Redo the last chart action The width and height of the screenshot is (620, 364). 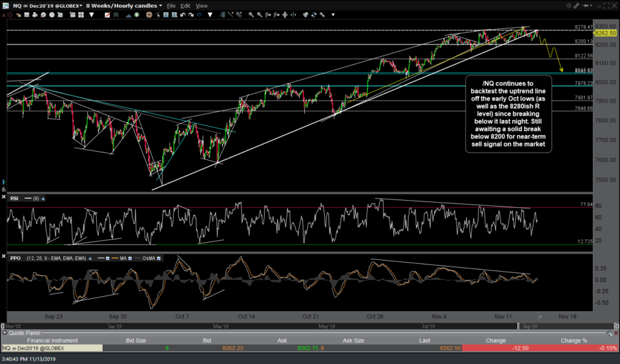[x=191, y=15]
